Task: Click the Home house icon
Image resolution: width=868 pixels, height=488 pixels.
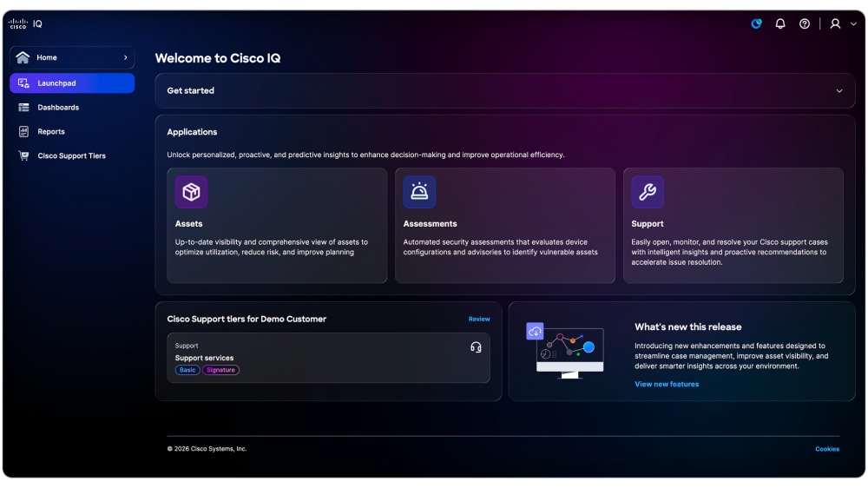Action: click(23, 57)
